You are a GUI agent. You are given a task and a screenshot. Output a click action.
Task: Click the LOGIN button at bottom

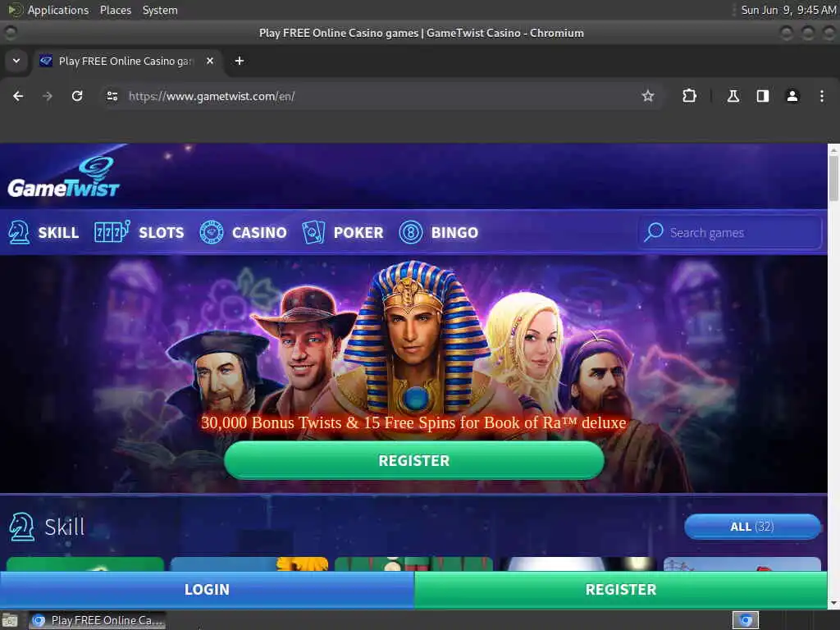click(x=207, y=589)
